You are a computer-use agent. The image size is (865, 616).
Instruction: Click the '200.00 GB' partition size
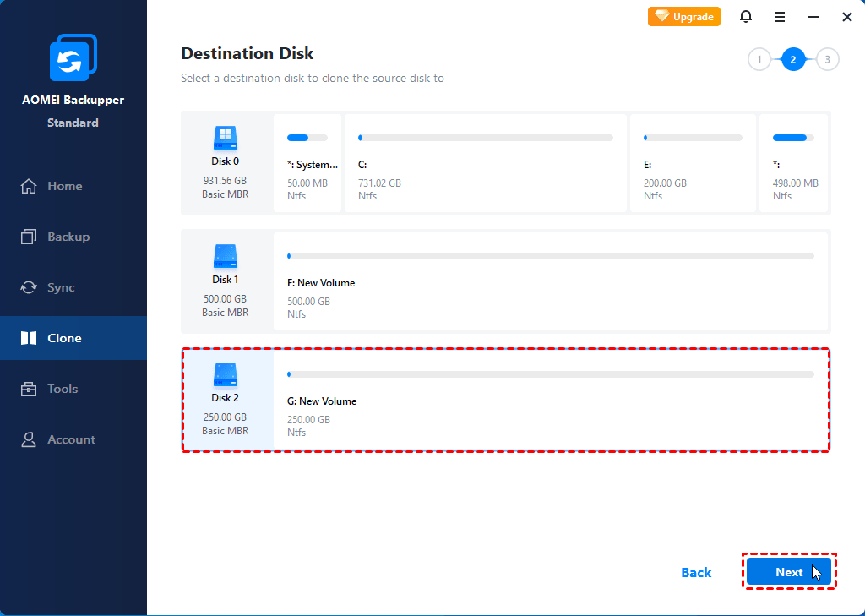pyautogui.click(x=665, y=183)
